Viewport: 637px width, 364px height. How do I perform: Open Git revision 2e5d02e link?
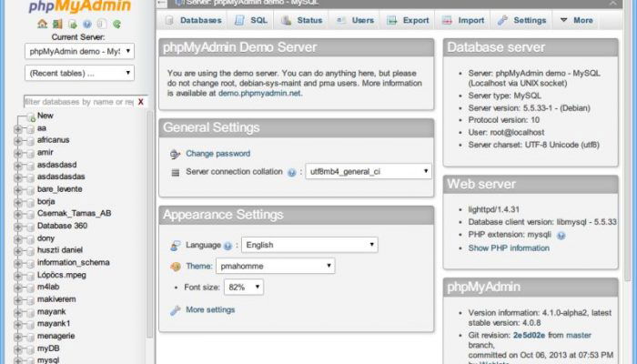tap(529, 335)
